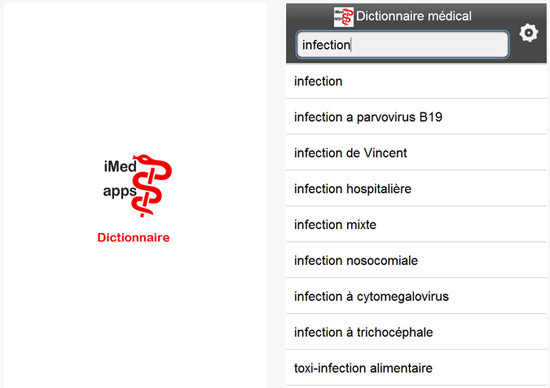Image resolution: width=550 pixels, height=388 pixels.
Task: Open 'infection nosocomiale' entry
Action: (416, 260)
